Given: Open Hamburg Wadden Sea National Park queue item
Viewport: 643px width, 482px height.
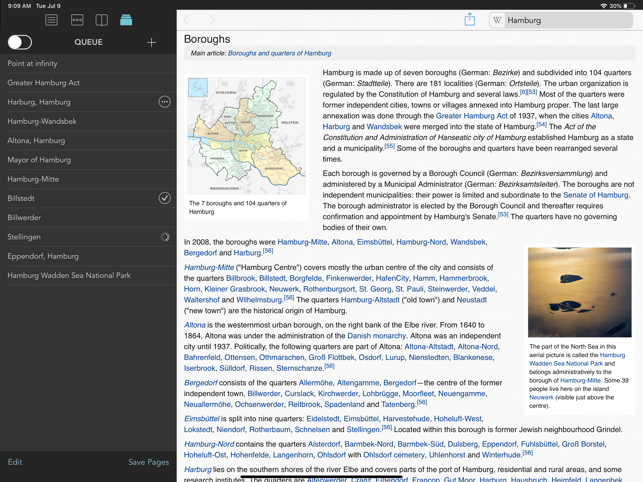Looking at the screenshot, I should [88, 276].
